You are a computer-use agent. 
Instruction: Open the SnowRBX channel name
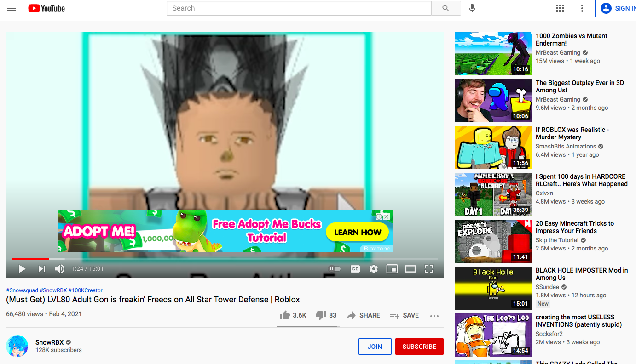(50, 342)
